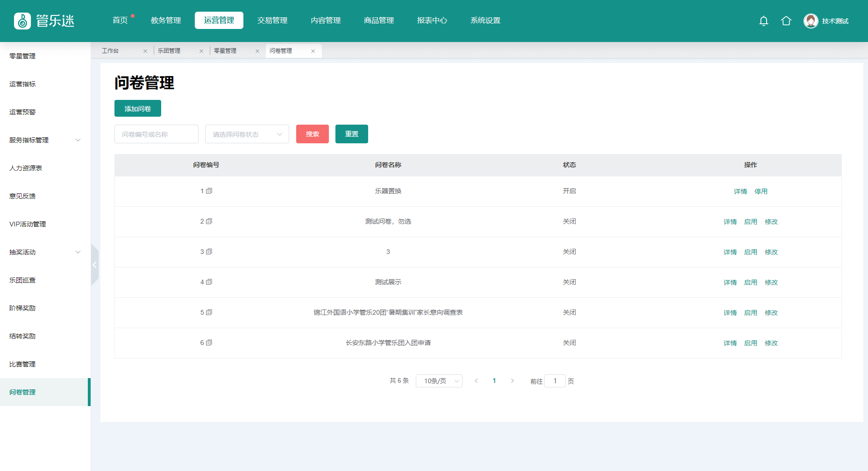Click the home icon in header
Screen dimensions: 868x471
coord(786,21)
